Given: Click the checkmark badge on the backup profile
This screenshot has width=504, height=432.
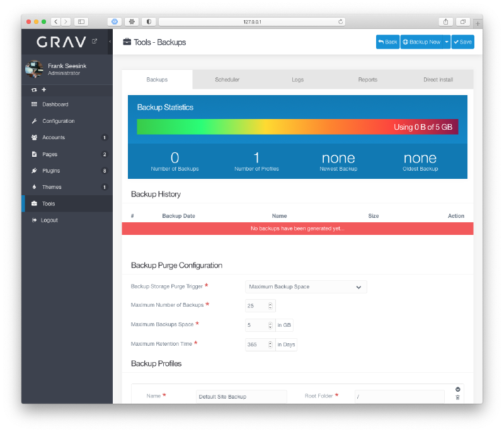Looking at the screenshot, I should tap(457, 389).
